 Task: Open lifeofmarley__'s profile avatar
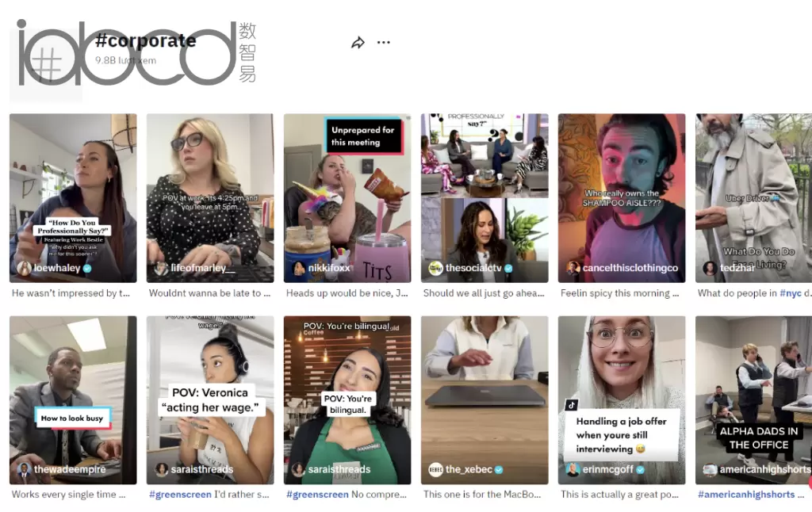162,268
